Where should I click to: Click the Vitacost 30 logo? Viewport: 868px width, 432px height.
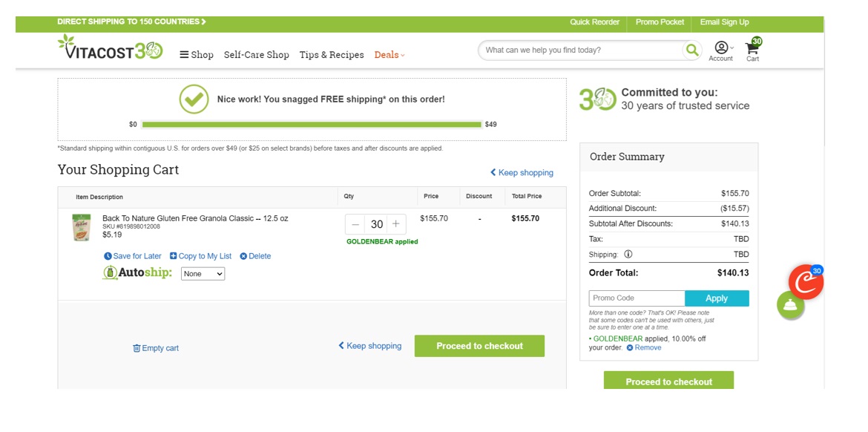pyautogui.click(x=110, y=48)
